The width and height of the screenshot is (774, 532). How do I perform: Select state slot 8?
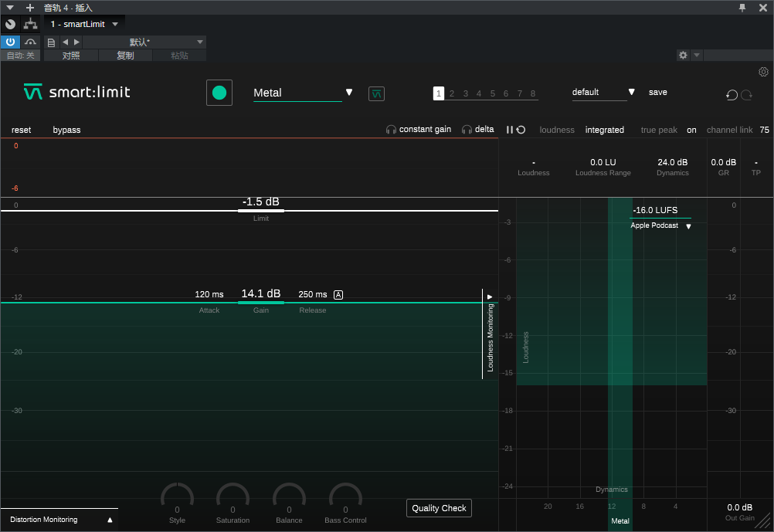pyautogui.click(x=533, y=93)
